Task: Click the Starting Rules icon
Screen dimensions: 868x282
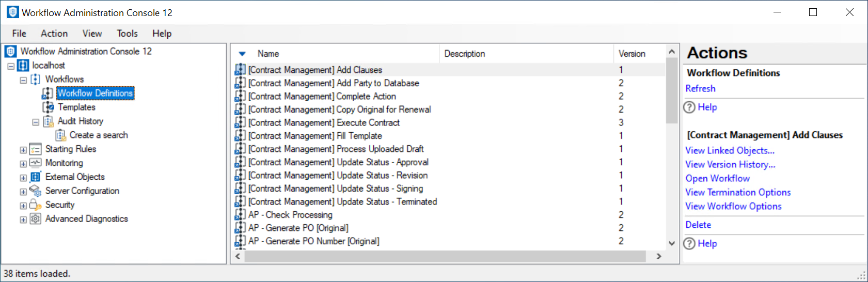Action: [x=35, y=149]
